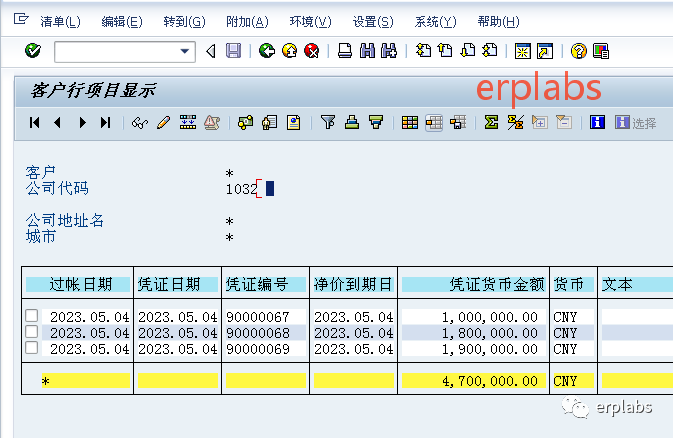Image resolution: width=673 pixels, height=438 pixels.
Task: Click the Find Next binoculars icon
Action: pyautogui.click(x=389, y=51)
